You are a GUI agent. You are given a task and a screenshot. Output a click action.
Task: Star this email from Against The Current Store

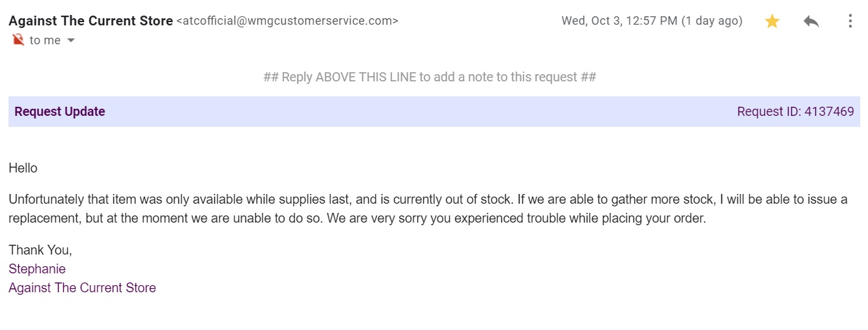click(772, 21)
